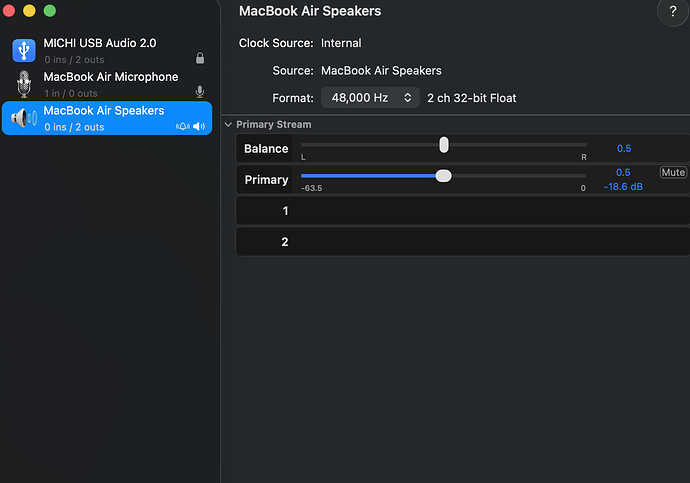Image resolution: width=690 pixels, height=483 pixels.
Task: Click the MICHI USB Audio device icon
Action: click(x=24, y=50)
